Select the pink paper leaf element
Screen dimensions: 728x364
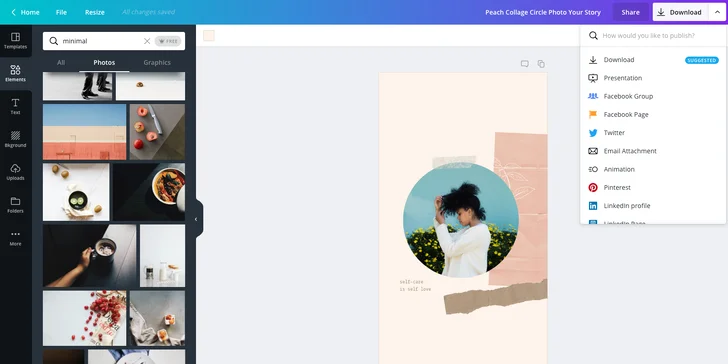519,209
